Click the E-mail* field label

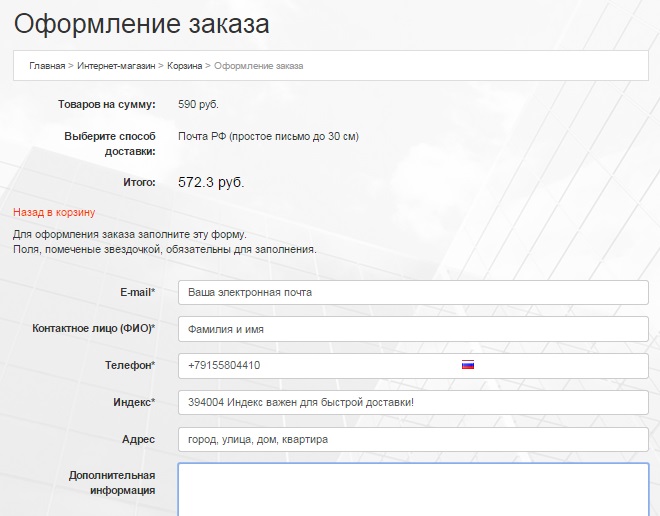(138, 292)
